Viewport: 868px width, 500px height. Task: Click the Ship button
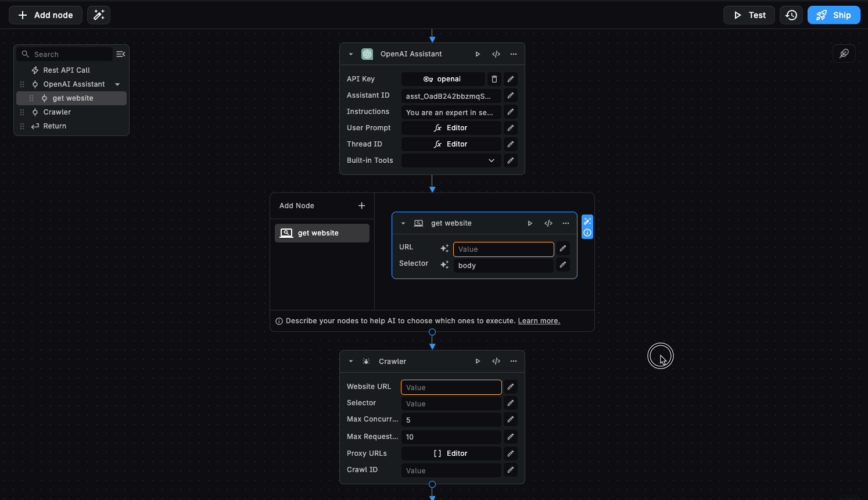tap(834, 15)
